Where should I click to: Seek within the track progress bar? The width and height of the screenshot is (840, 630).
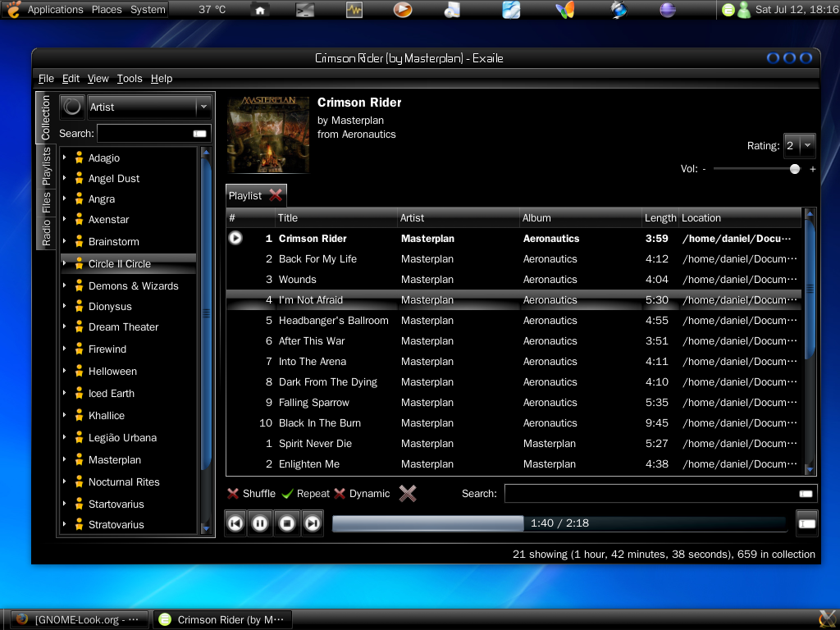click(x=559, y=523)
